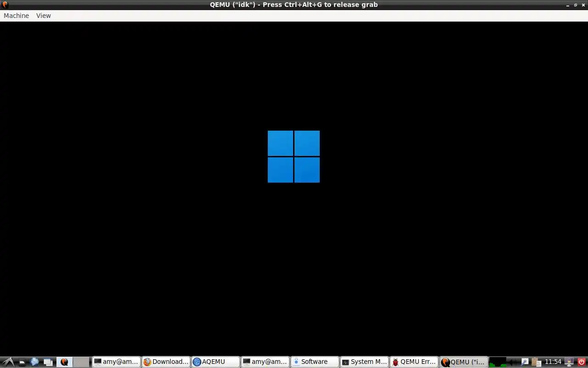This screenshot has height=368, width=588.
Task: Open the QEMU window menu icon in the title bar
Action: (5, 5)
